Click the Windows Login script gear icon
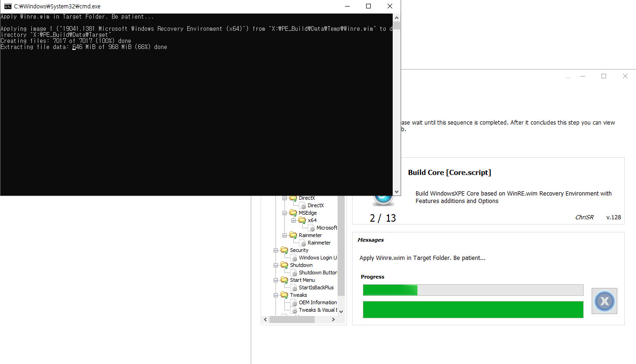 [294, 258]
